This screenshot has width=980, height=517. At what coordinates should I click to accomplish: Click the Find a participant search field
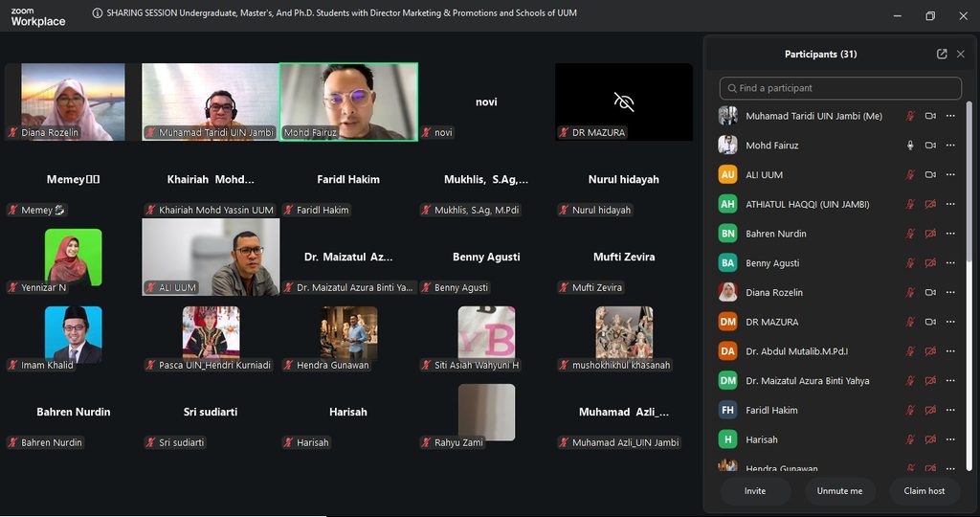coord(840,88)
